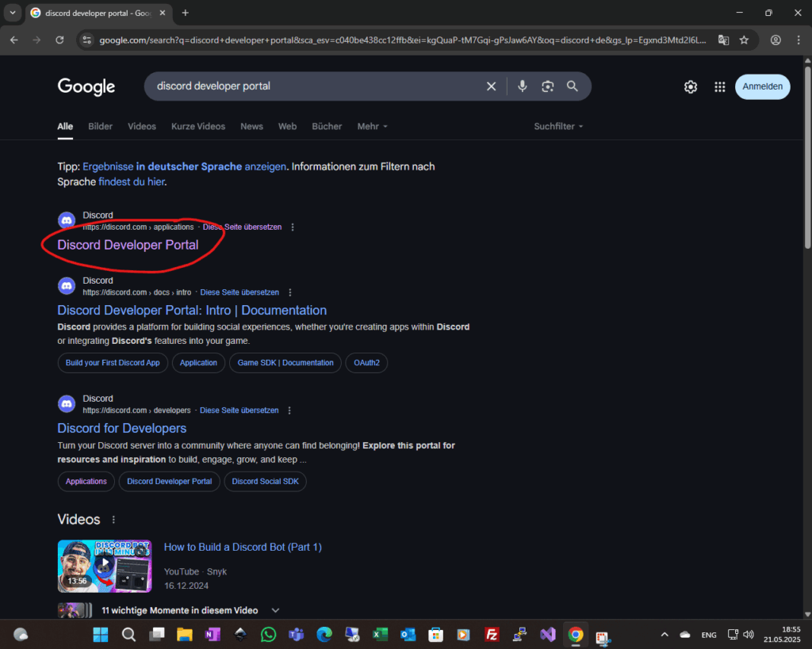Open the News tab

pos(251,126)
